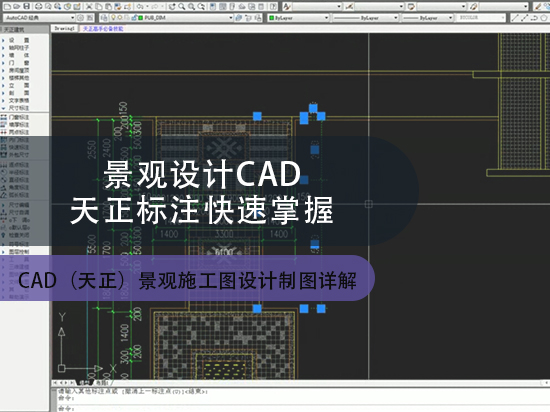Toggle the layer freeze sun icon
The image size is (550, 412).
(119, 18)
